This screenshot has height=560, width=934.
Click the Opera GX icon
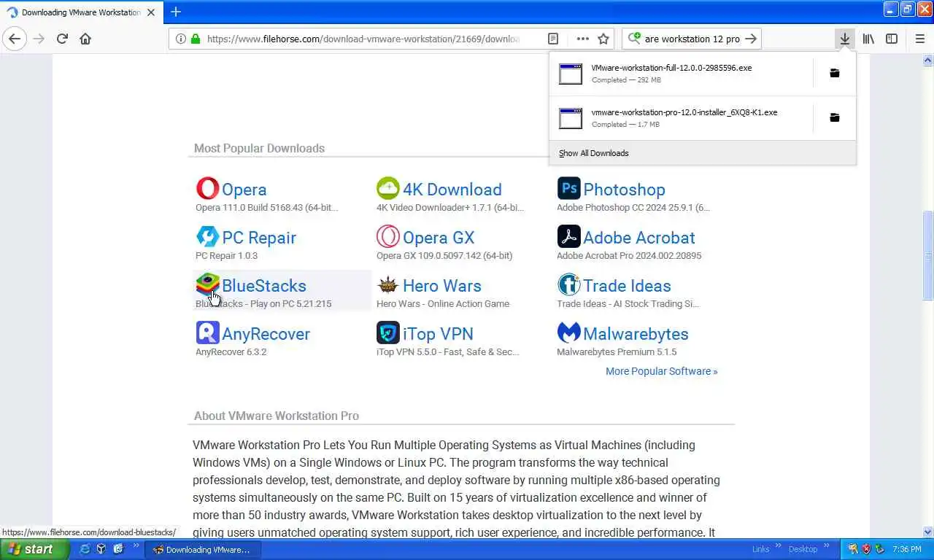(x=388, y=236)
